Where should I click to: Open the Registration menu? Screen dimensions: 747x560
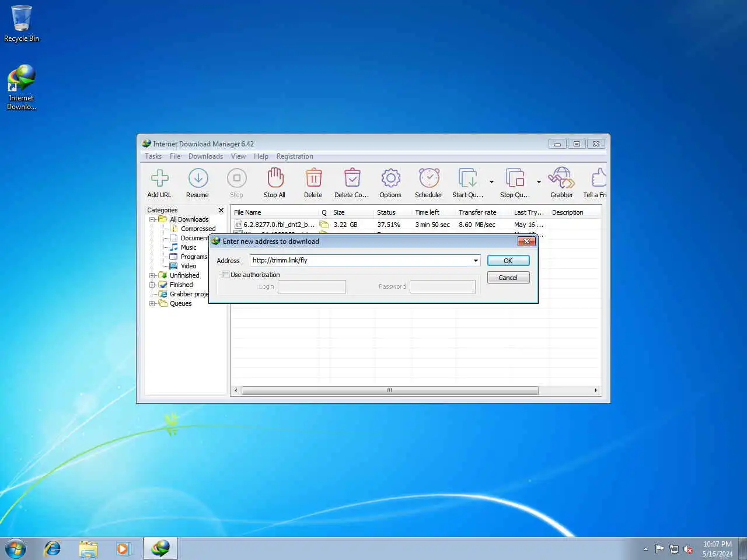[x=295, y=156]
